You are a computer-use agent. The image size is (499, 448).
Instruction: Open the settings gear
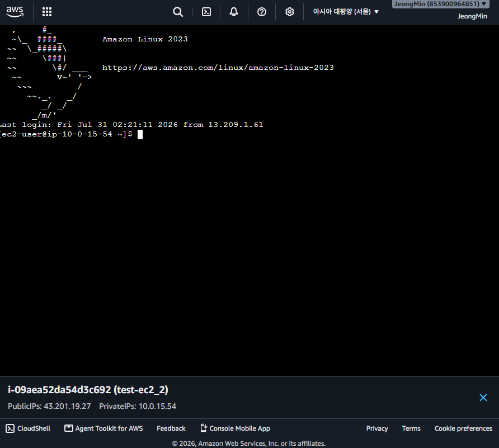pyautogui.click(x=290, y=12)
